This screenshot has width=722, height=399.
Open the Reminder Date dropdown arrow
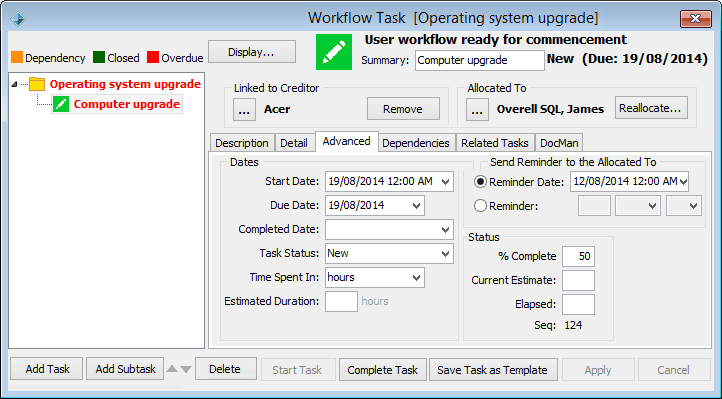click(683, 182)
